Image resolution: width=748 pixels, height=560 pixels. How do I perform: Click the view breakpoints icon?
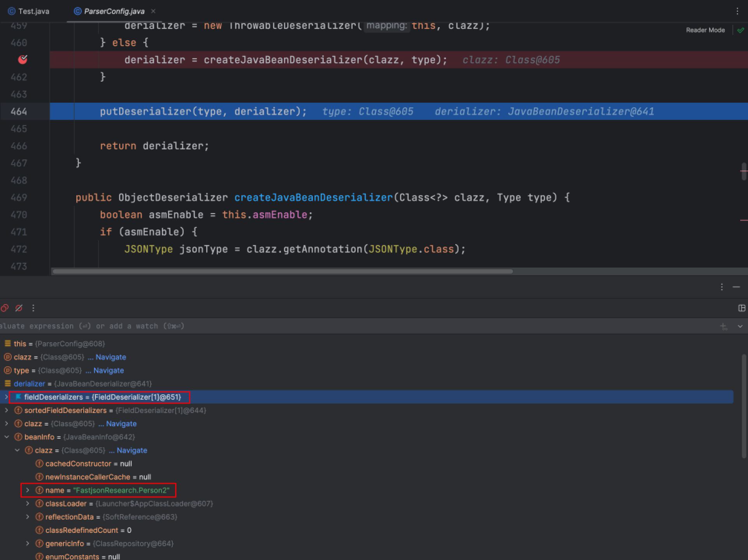[5, 308]
